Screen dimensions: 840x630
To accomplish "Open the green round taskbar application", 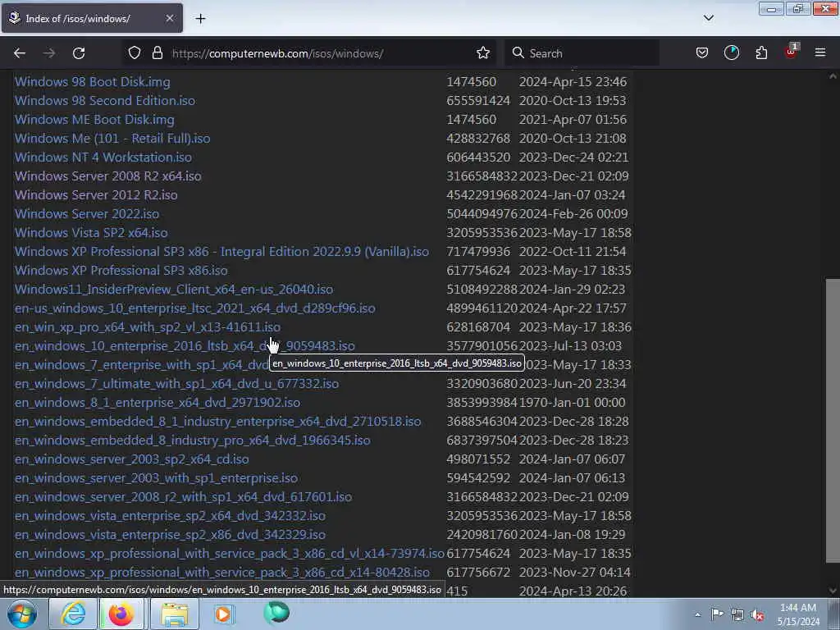I will [277, 613].
